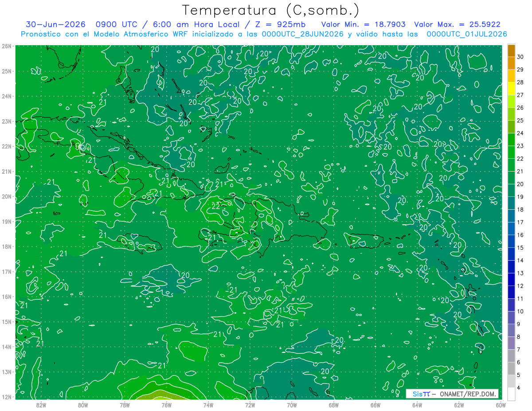This screenshot has height=411, width=532.
Task: Select the gray swatch between 5 and 6
Action: (511, 368)
